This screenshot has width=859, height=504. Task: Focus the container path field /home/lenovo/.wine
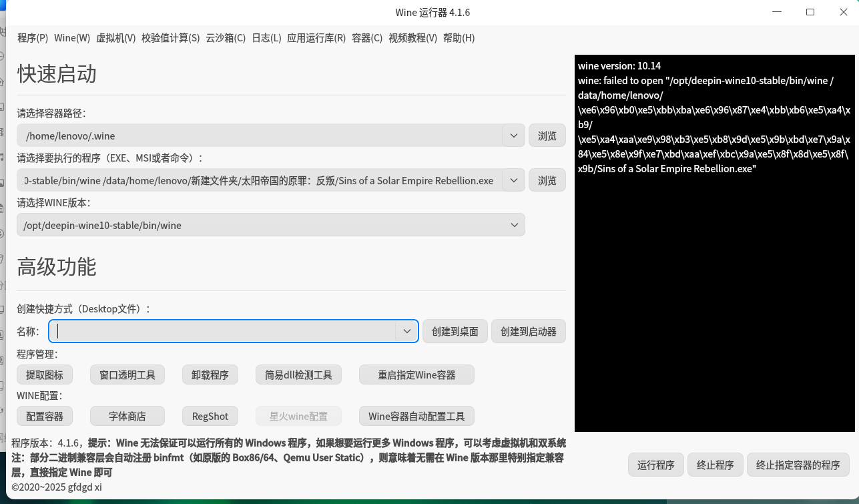point(260,136)
